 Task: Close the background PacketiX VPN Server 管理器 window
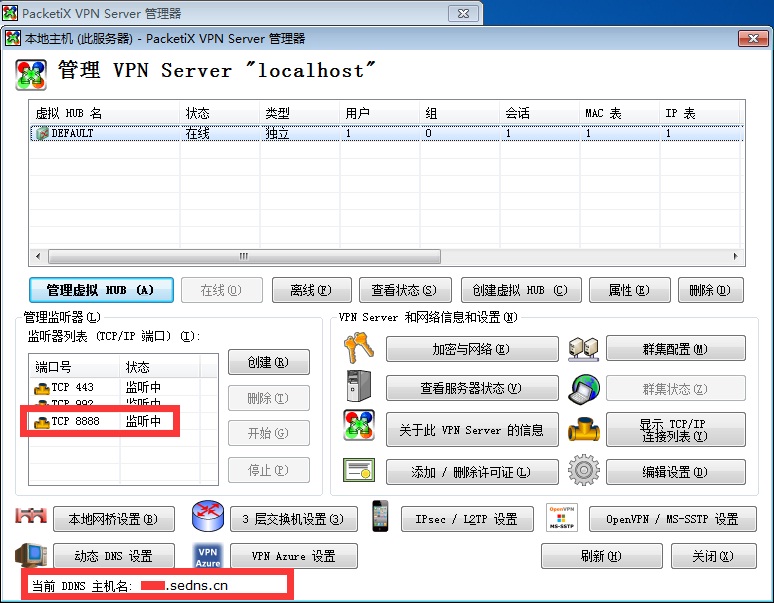coord(463,13)
